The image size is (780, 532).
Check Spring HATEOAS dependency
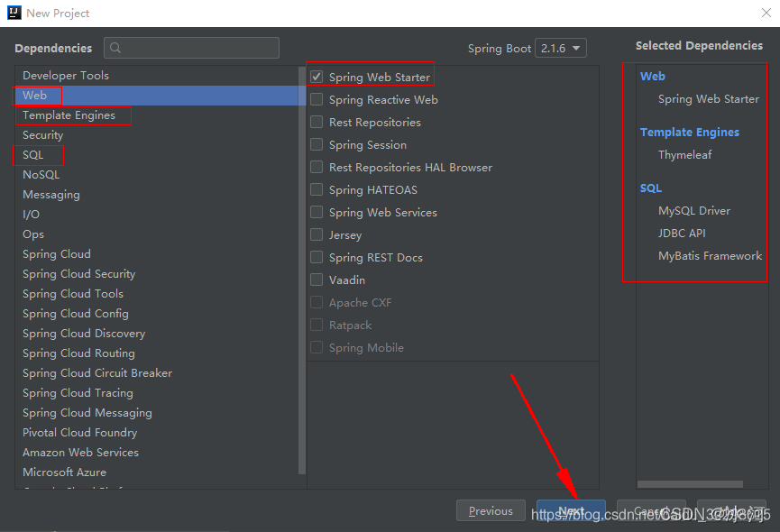pos(317,189)
